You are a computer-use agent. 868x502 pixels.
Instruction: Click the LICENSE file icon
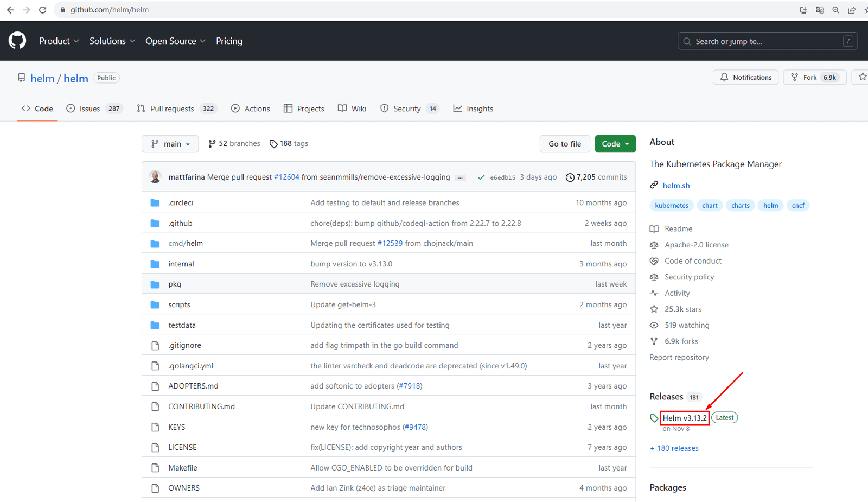[155, 448]
